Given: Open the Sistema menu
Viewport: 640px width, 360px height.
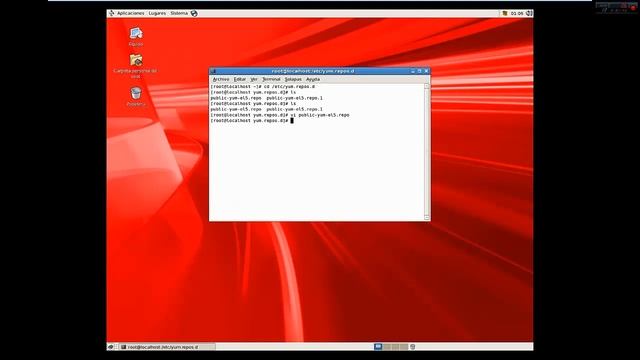Looking at the screenshot, I should tap(179, 13).
